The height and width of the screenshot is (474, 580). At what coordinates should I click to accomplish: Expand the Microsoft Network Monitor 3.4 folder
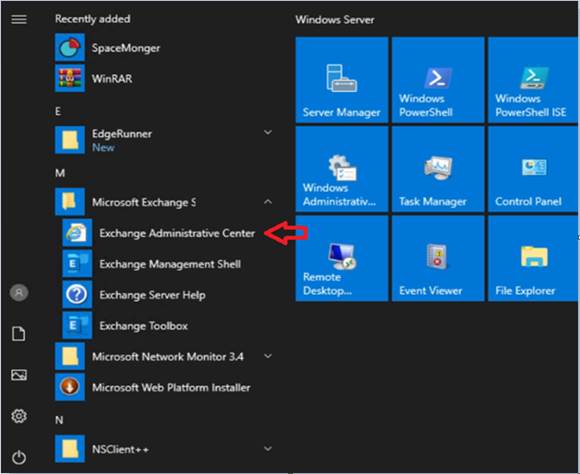[268, 356]
